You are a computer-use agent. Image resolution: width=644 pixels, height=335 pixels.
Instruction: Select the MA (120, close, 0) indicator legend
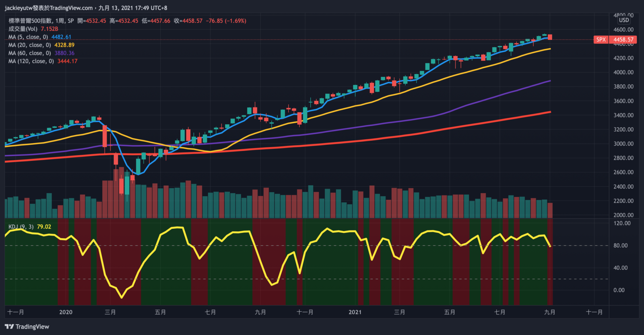(x=31, y=61)
